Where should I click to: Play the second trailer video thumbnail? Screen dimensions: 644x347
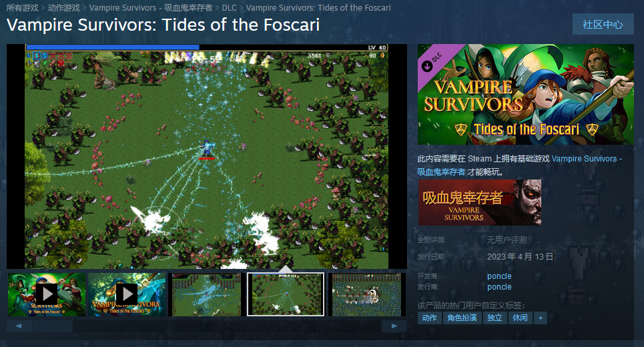(127, 294)
